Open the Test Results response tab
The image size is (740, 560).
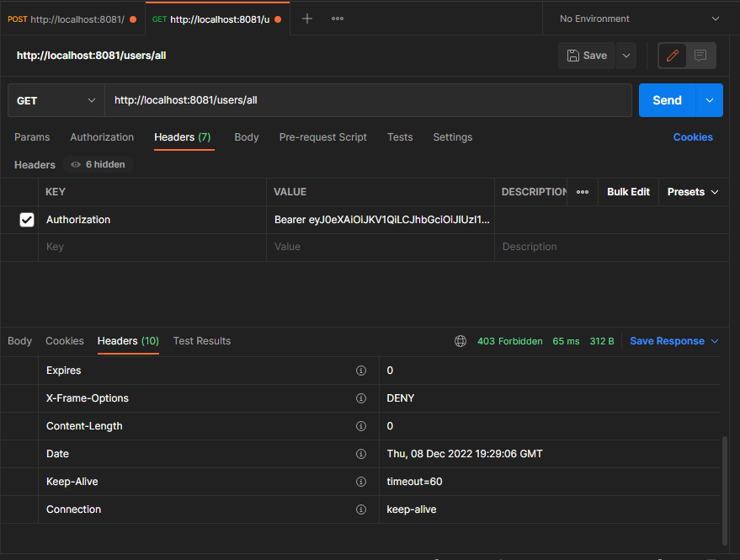[x=201, y=341]
